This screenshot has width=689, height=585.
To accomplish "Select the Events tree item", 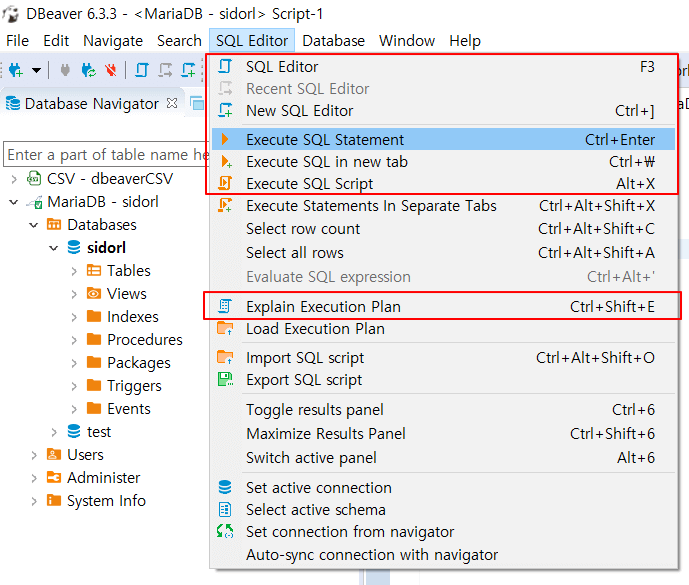I will [x=129, y=408].
